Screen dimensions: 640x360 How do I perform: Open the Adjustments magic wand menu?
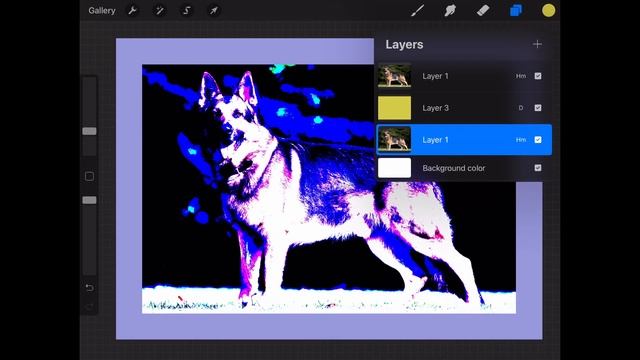tap(160, 11)
